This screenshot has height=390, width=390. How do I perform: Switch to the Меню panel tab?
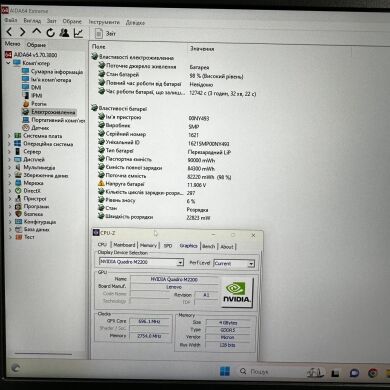[x=12, y=44]
